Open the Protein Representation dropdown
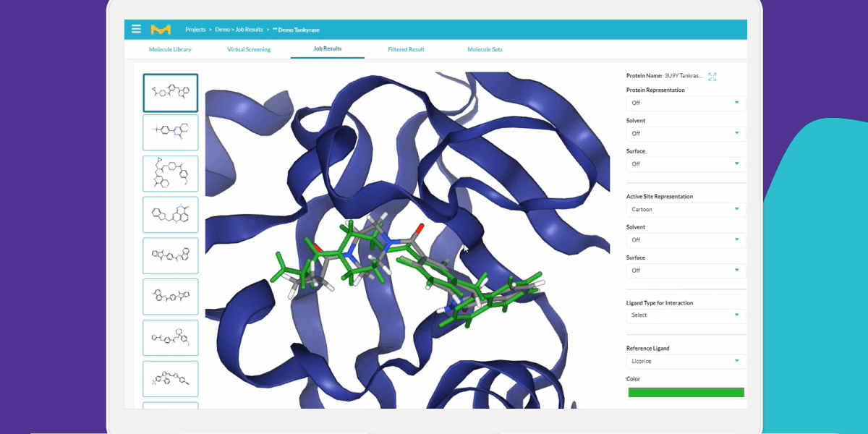 684,103
